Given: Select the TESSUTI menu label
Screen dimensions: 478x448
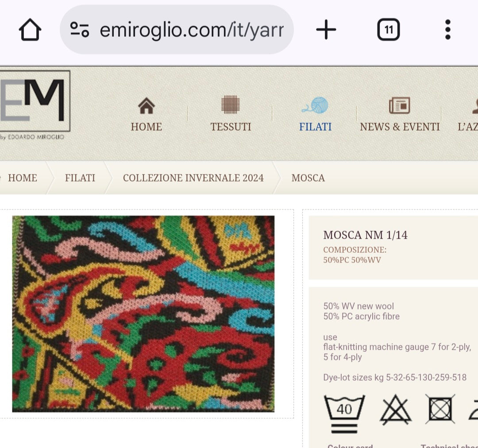Looking at the screenshot, I should [231, 127].
